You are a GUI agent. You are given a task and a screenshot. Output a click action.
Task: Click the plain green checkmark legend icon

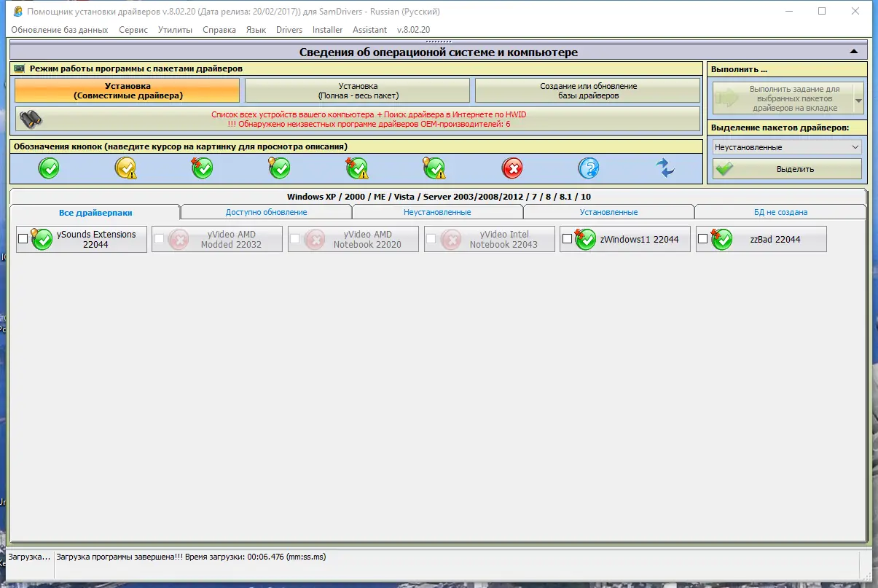[x=49, y=168]
